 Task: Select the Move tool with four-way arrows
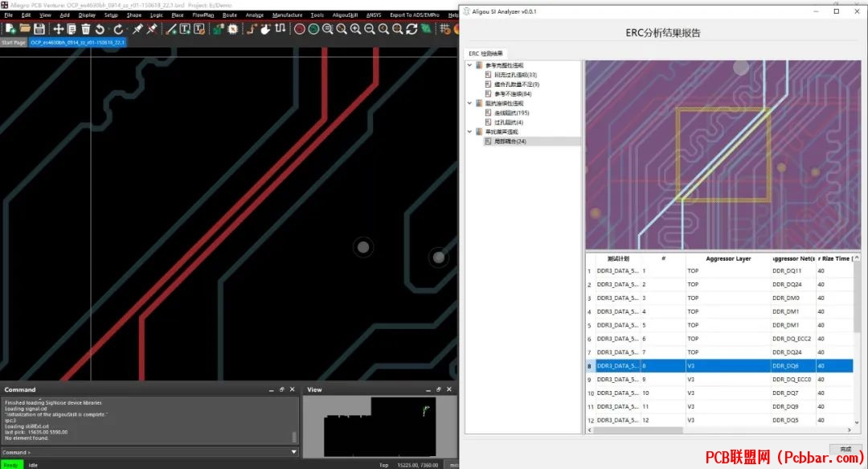58,29
